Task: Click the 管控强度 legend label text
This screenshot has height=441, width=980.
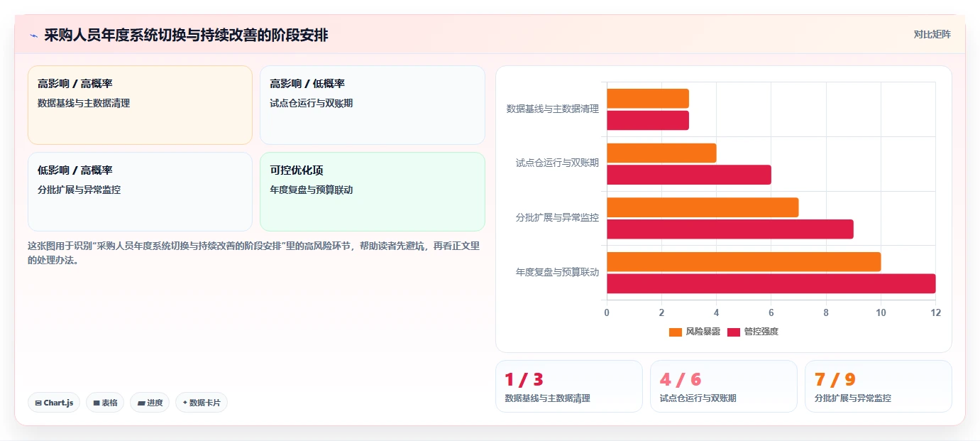Action: coord(761,332)
